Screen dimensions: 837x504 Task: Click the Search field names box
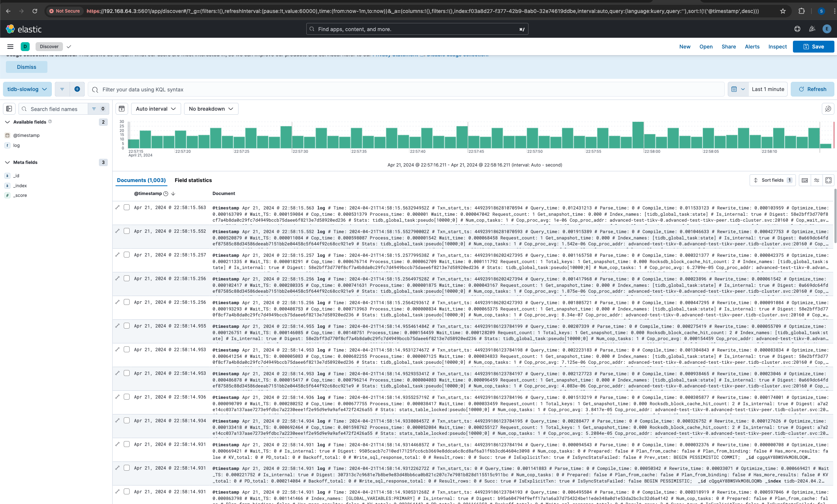point(54,109)
